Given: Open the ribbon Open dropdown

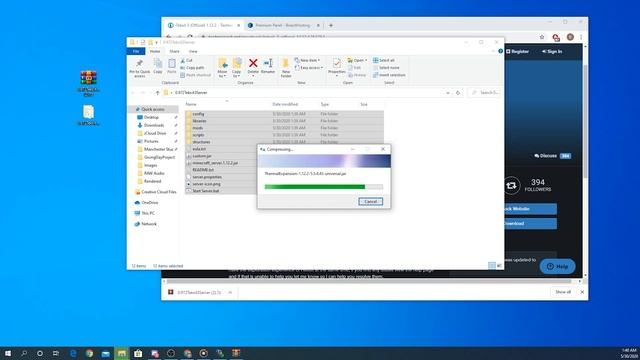Looking at the screenshot, I should pos(357,60).
